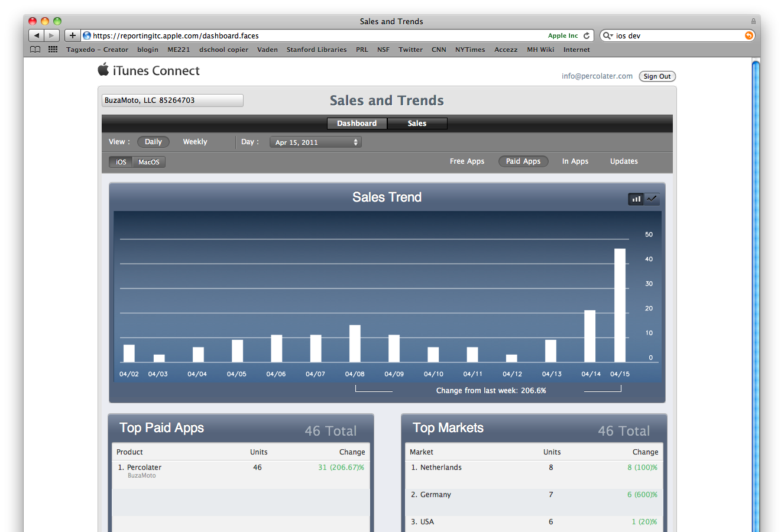This screenshot has height=532, width=784.
Task: Open the Accezz bookmark
Action: click(x=506, y=50)
